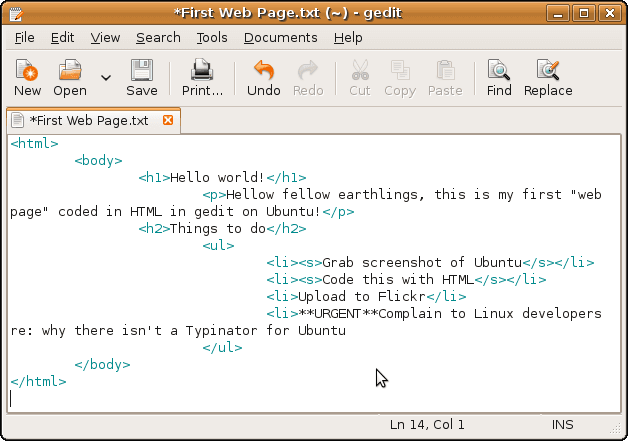
Task: Open the Edit menu
Action: click(x=62, y=38)
